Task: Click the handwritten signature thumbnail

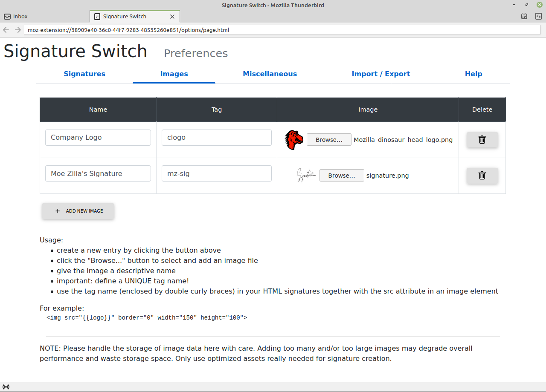Action: [x=306, y=175]
